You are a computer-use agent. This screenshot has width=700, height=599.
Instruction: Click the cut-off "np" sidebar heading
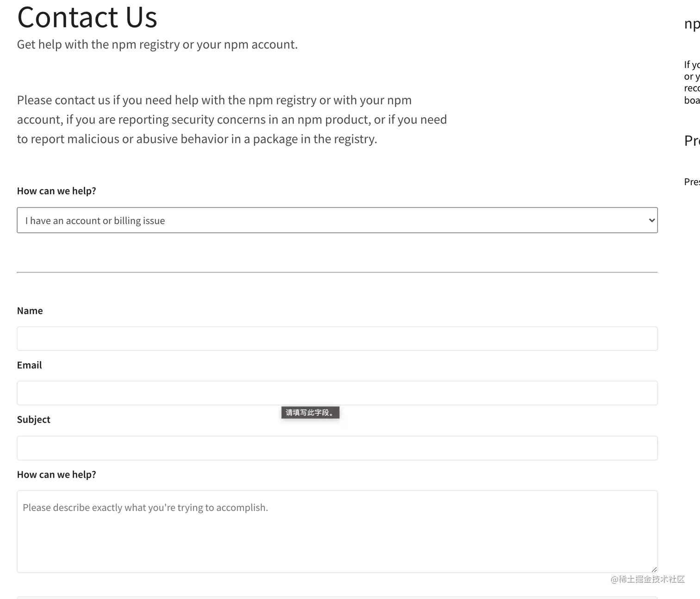(692, 24)
